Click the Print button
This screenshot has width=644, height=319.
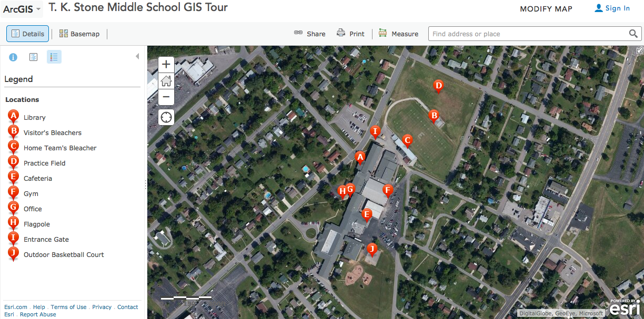click(350, 34)
